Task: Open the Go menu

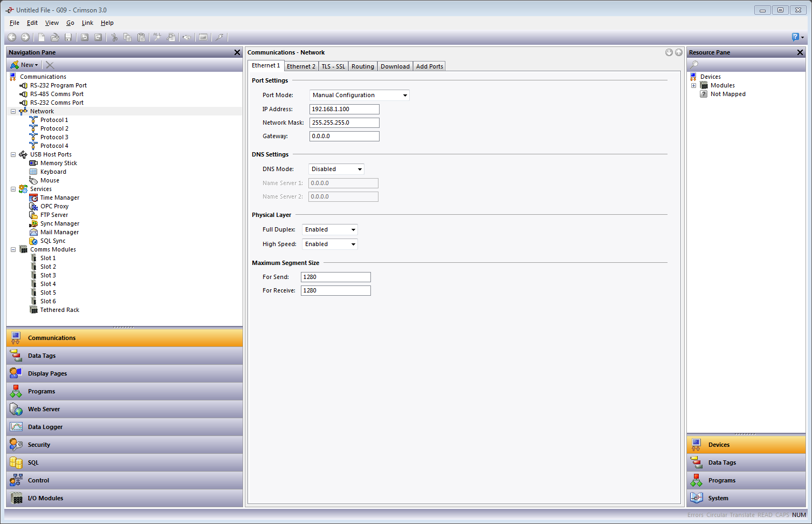Action: 70,23
